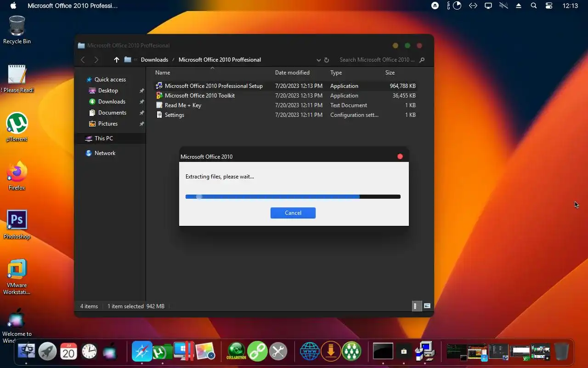Open the Please Read notepad desktop icon

click(x=17, y=78)
